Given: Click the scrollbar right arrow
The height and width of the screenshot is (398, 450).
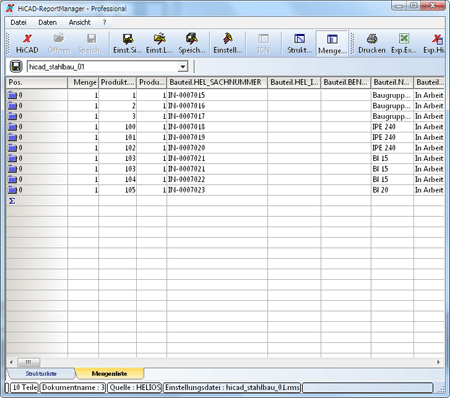Looking at the screenshot, I should pos(438,362).
